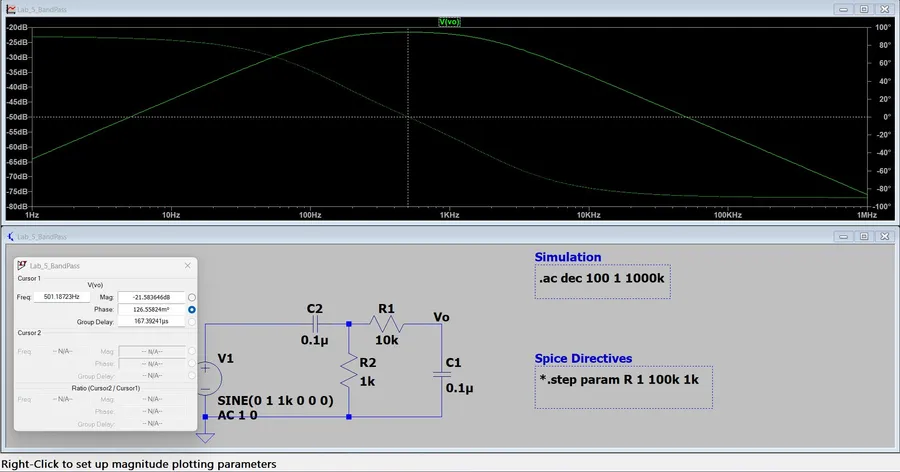Click the -80dB magnitude axis label

[x=17, y=206]
